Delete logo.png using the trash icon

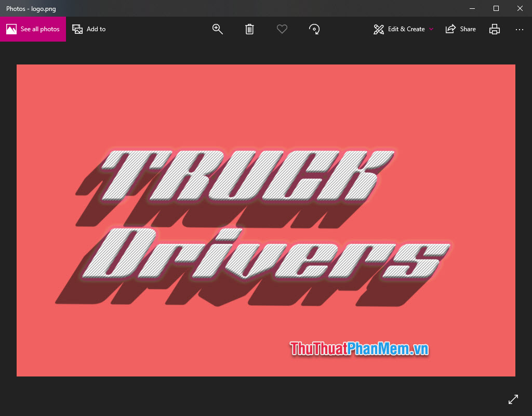(249, 29)
